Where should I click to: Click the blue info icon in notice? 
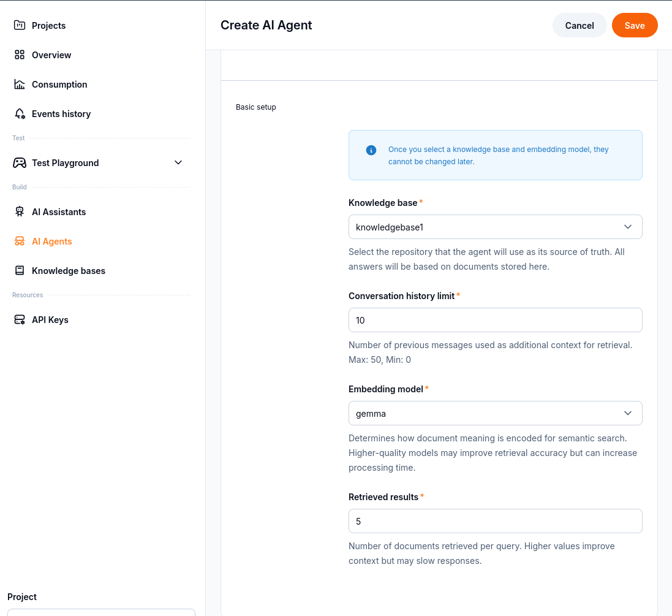tap(371, 150)
